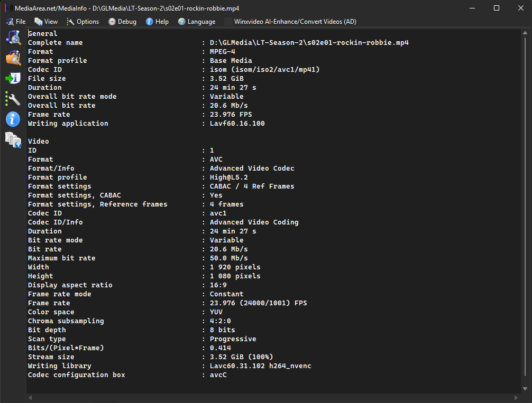Click the file path D:\GLMedia\LT-Season-2\s02e01-rockin-robbie.mp4 value
The width and height of the screenshot is (532, 403).
click(309, 43)
